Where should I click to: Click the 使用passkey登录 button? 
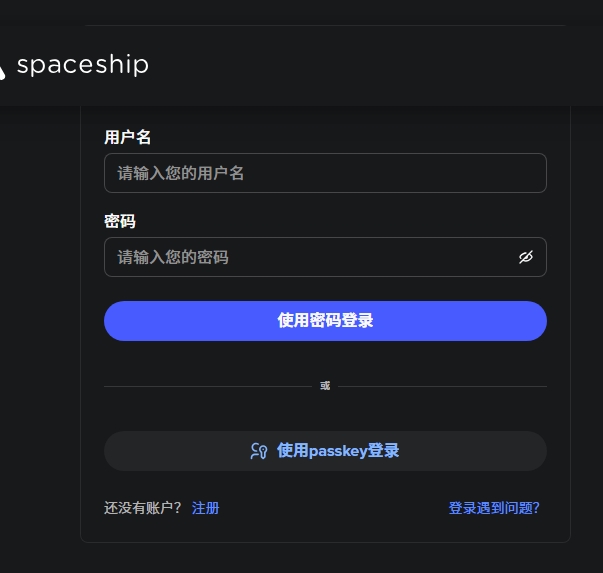pos(325,451)
